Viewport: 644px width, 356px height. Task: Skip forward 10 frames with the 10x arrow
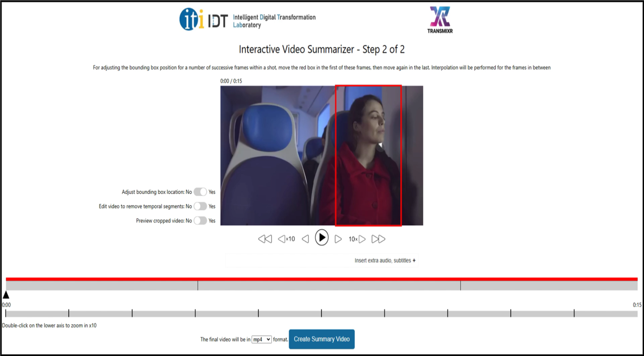[x=357, y=239]
